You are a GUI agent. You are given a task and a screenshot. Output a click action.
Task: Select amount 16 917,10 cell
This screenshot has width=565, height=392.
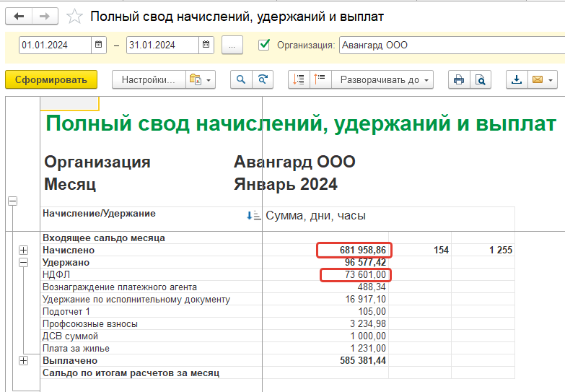tap(365, 299)
